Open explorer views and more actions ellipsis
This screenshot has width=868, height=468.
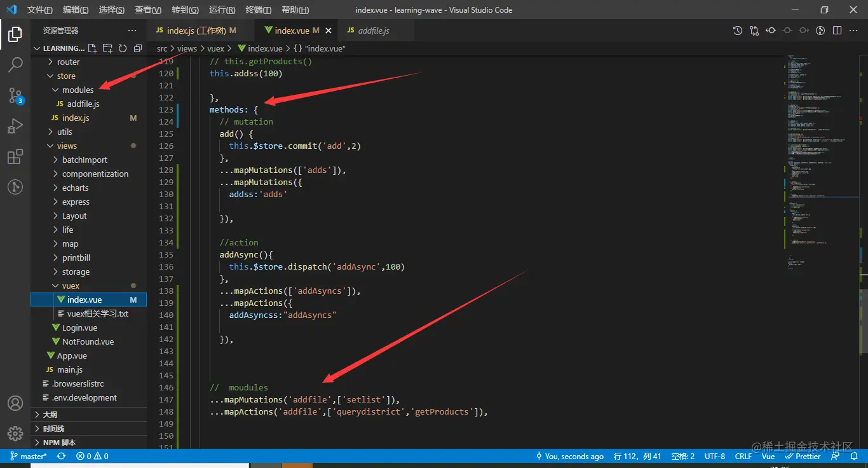click(132, 31)
